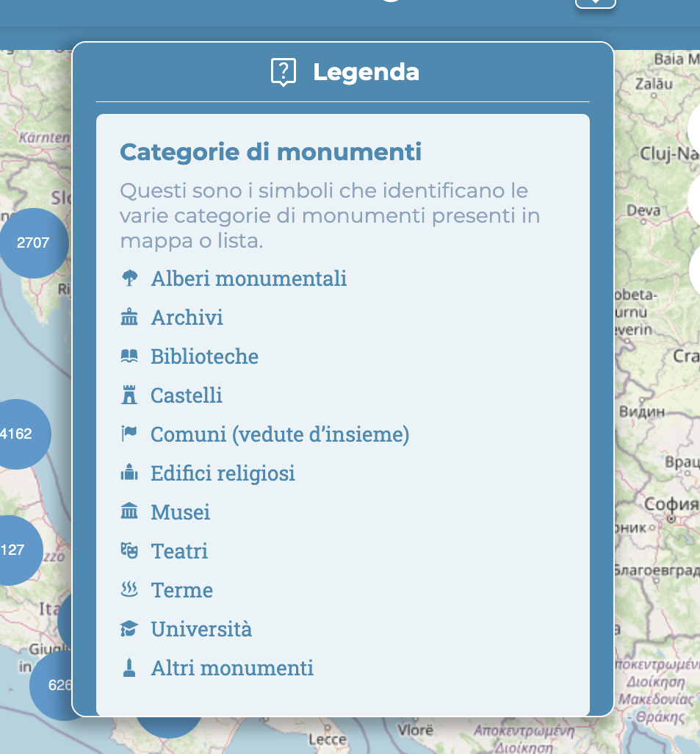This screenshot has height=754, width=700.
Task: Select the monument icon beside Altri monumenti
Action: 129,667
